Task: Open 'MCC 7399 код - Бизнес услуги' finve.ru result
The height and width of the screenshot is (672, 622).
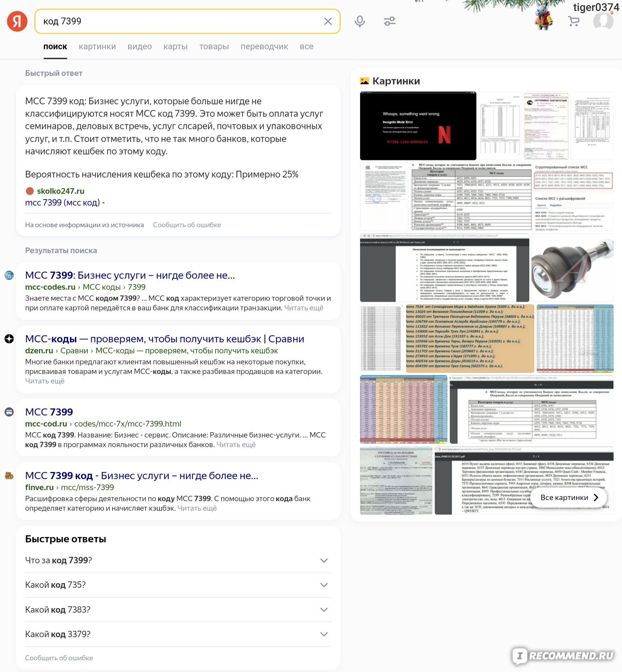Action: pyautogui.click(x=142, y=476)
